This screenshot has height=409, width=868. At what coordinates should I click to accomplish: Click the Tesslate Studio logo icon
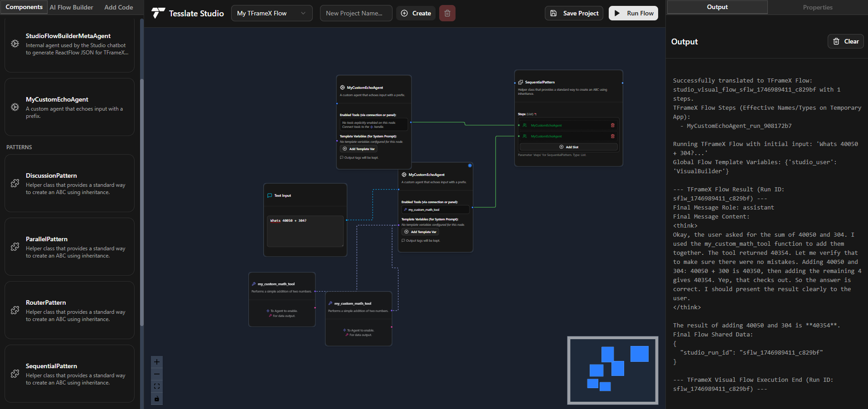pos(158,13)
